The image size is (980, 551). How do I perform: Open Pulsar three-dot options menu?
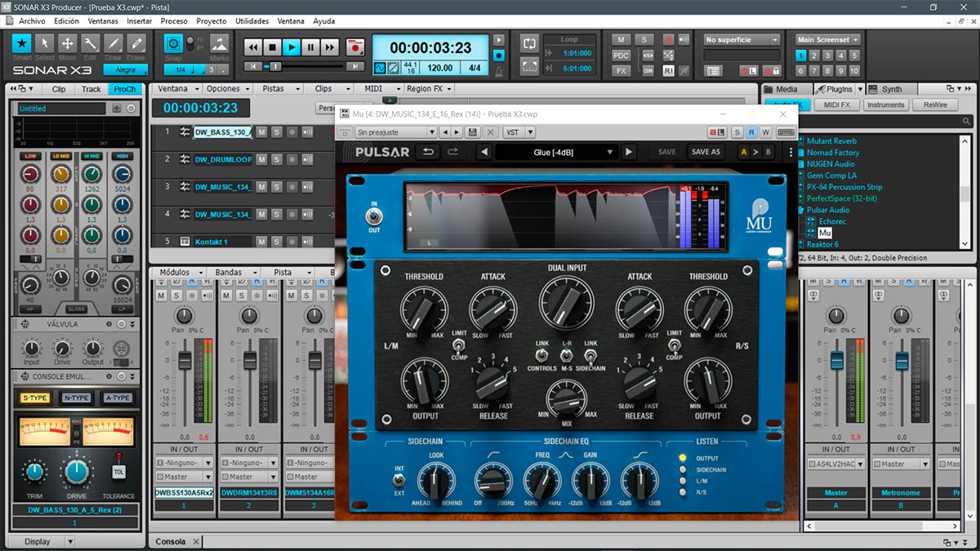point(791,152)
